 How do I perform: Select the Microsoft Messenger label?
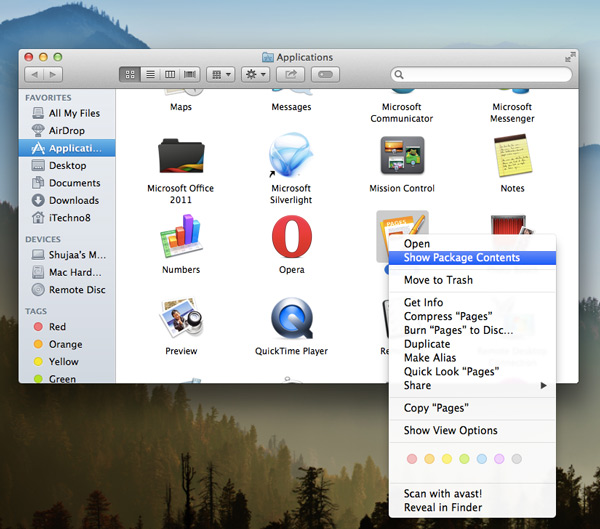click(x=512, y=113)
